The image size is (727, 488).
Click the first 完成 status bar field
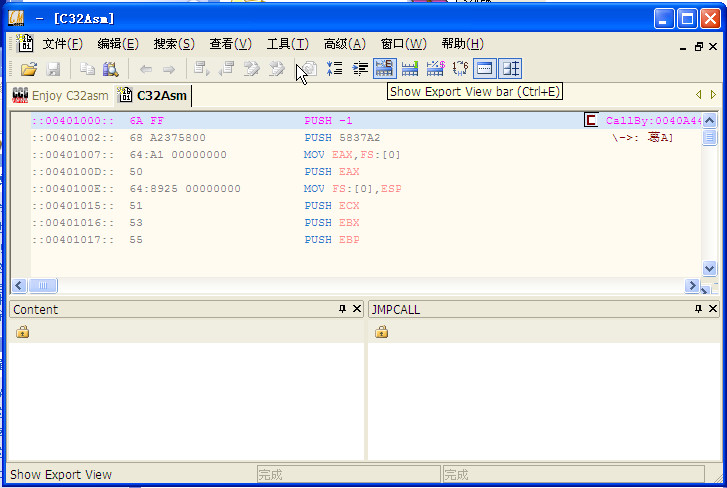348,475
